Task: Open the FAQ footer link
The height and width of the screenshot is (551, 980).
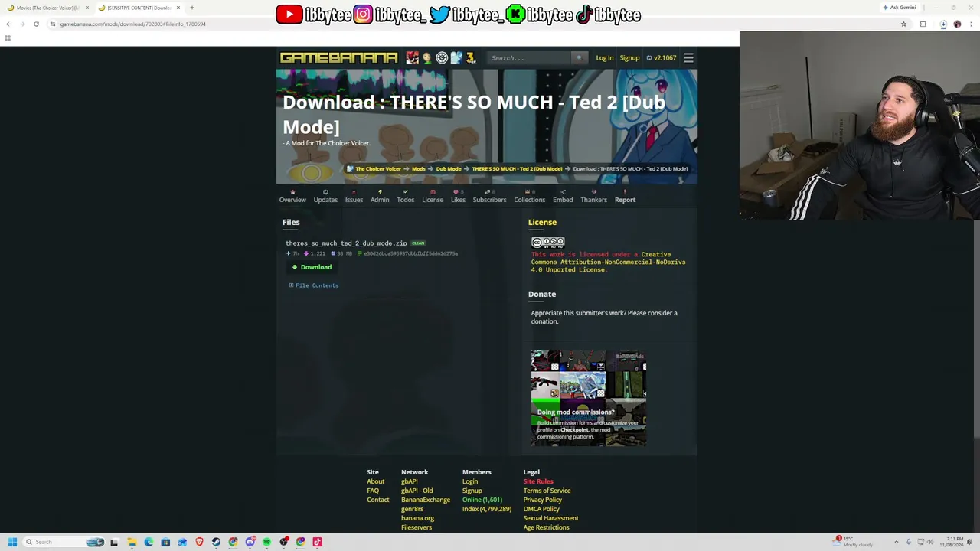Action: pyautogui.click(x=373, y=491)
